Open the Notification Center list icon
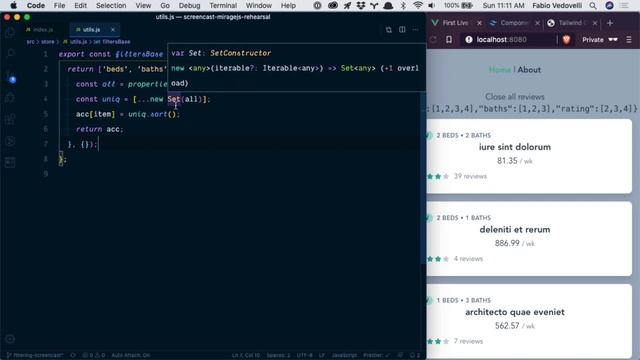 624,5
